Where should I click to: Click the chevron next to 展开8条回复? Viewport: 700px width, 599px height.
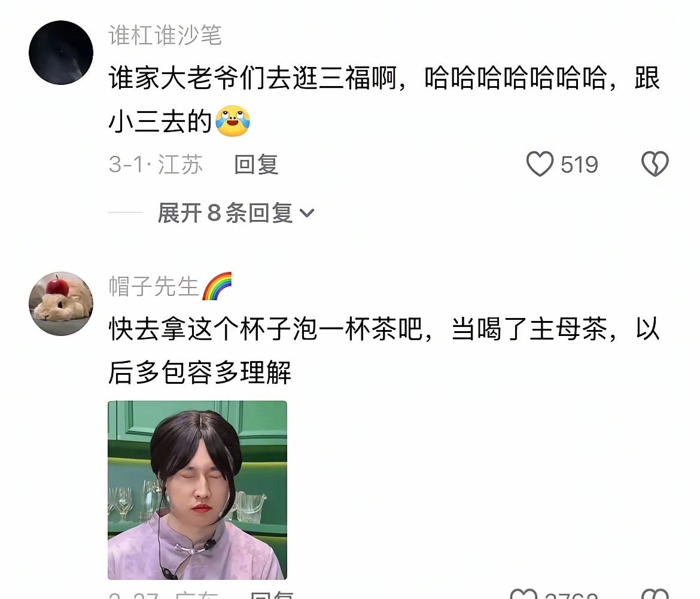(307, 213)
